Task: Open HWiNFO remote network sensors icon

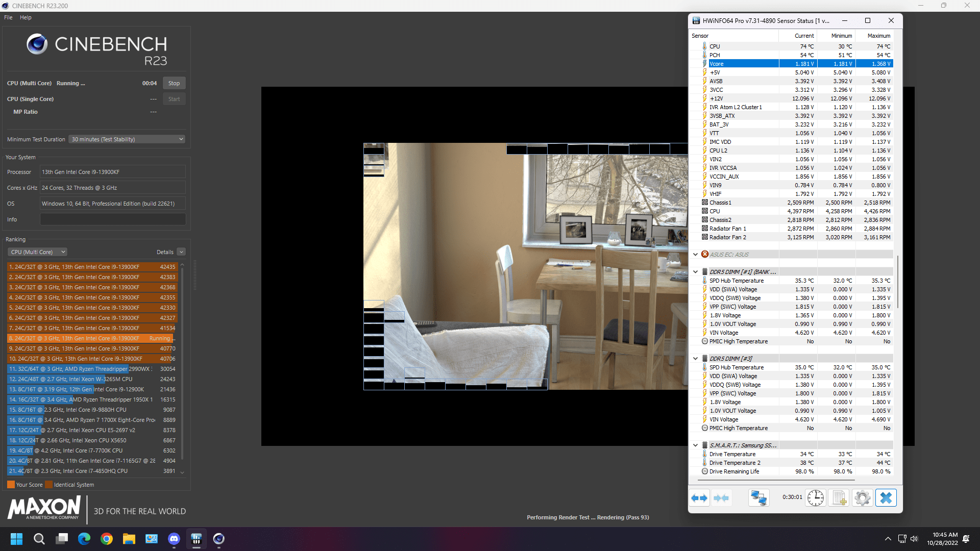Action: (759, 498)
